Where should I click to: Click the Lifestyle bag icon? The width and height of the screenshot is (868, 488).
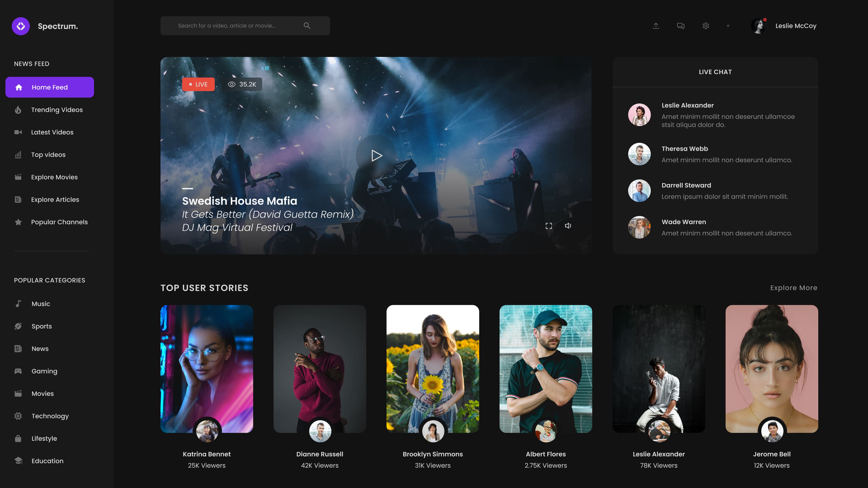tap(18, 438)
